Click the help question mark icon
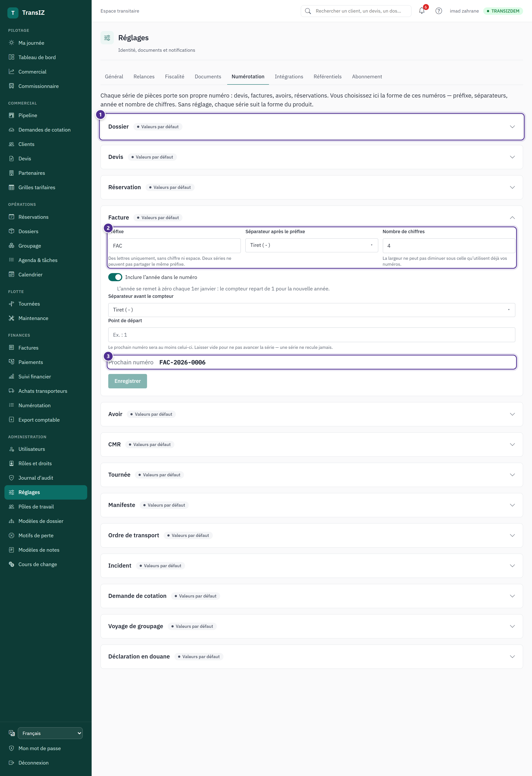Viewport: 532px width, 776px height. tap(439, 11)
